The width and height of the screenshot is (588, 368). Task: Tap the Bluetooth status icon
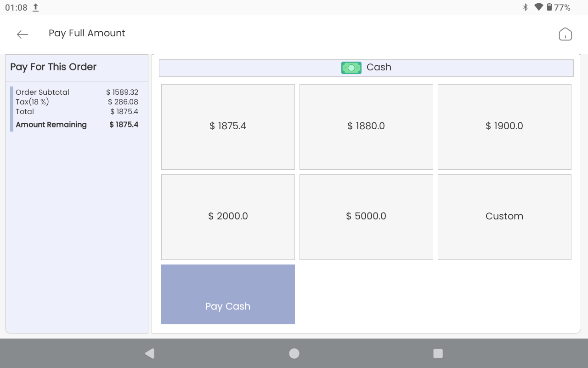coord(526,7)
